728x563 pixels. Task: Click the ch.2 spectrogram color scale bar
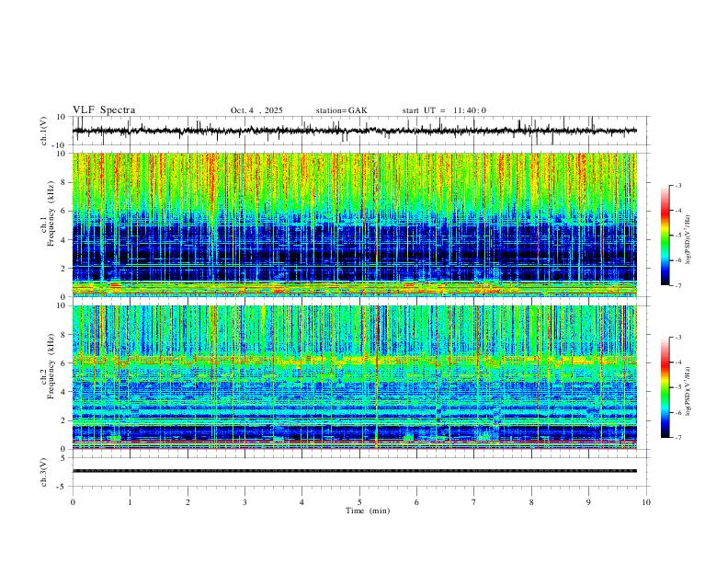point(665,387)
